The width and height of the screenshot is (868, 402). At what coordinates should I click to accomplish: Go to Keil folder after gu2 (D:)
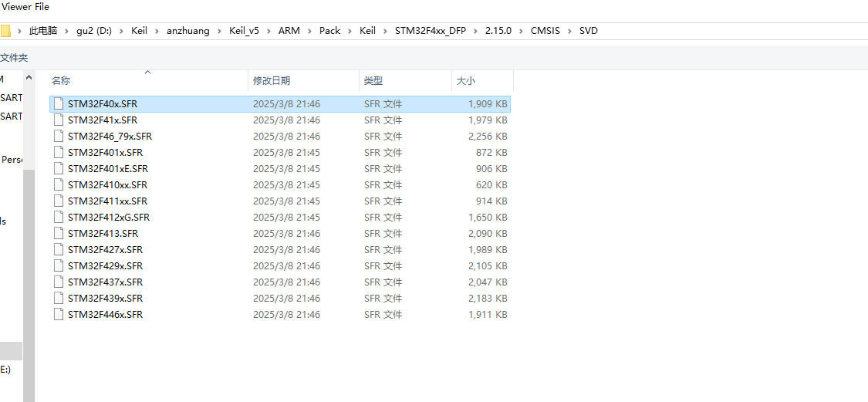[139, 31]
